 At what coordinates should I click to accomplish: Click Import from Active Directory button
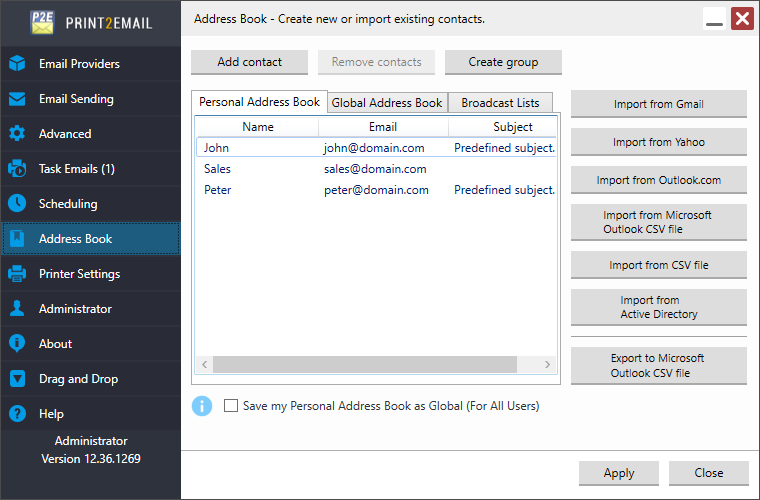[658, 307]
